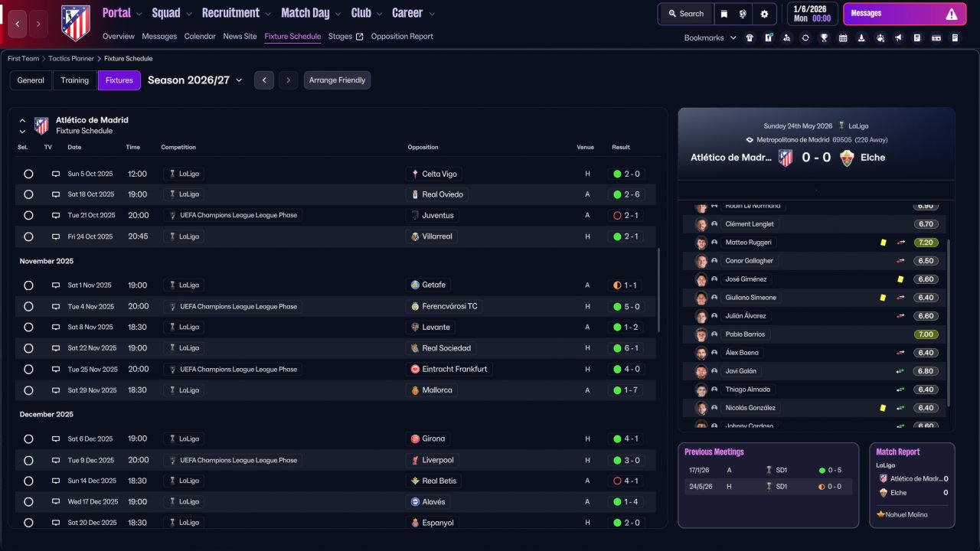Select the Real Oviedo fixture radio button
The height and width of the screenshot is (551, 980).
(28, 194)
